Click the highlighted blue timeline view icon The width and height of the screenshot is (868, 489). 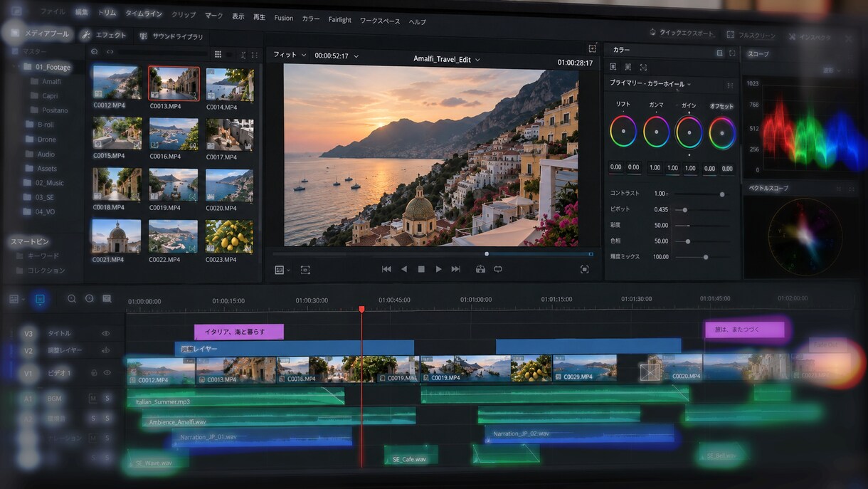[x=40, y=300]
